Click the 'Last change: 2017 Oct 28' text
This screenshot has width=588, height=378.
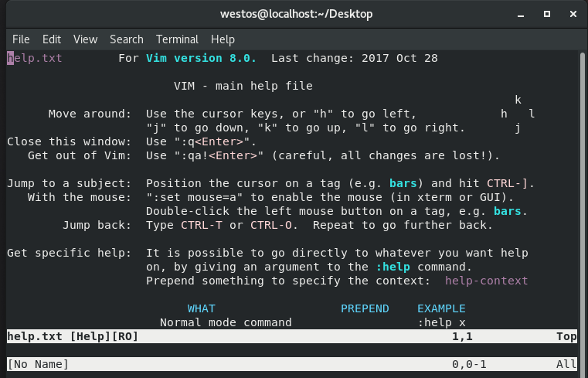pos(355,58)
